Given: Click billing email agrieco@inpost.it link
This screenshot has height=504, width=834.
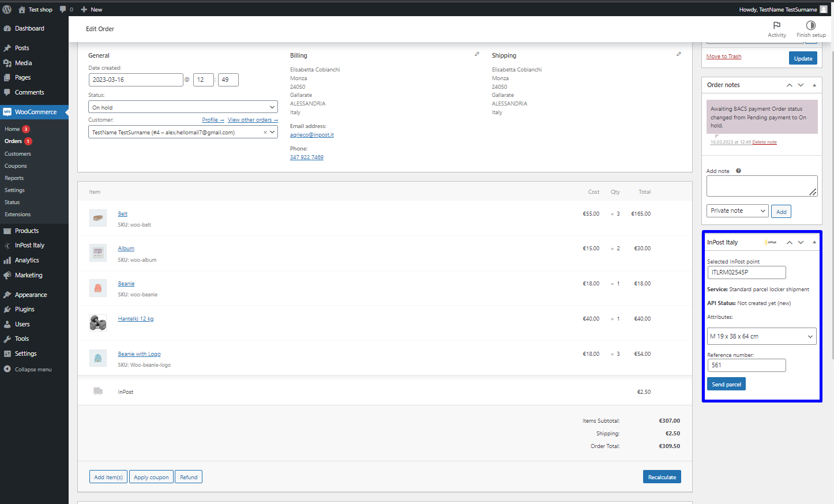Looking at the screenshot, I should click(312, 135).
